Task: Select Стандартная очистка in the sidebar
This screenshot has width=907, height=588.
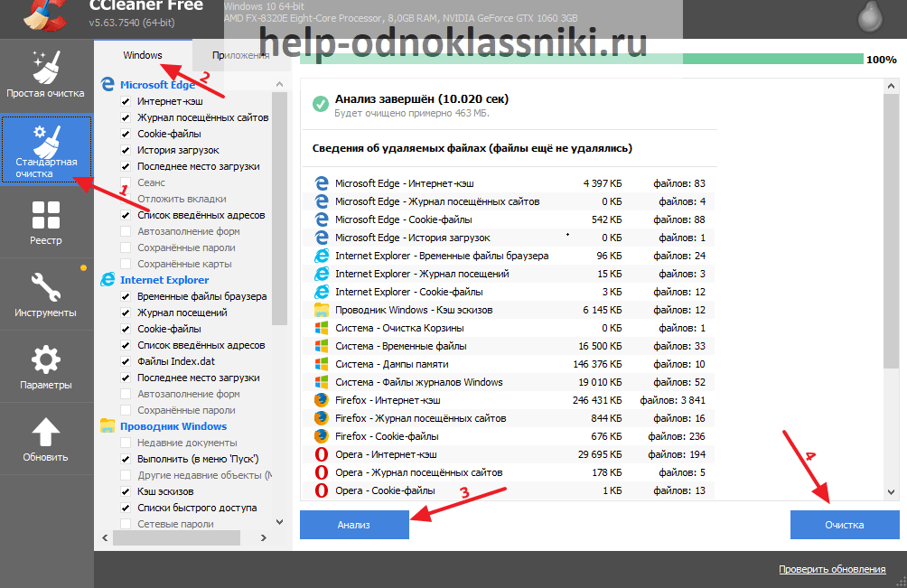Action: [x=45, y=150]
